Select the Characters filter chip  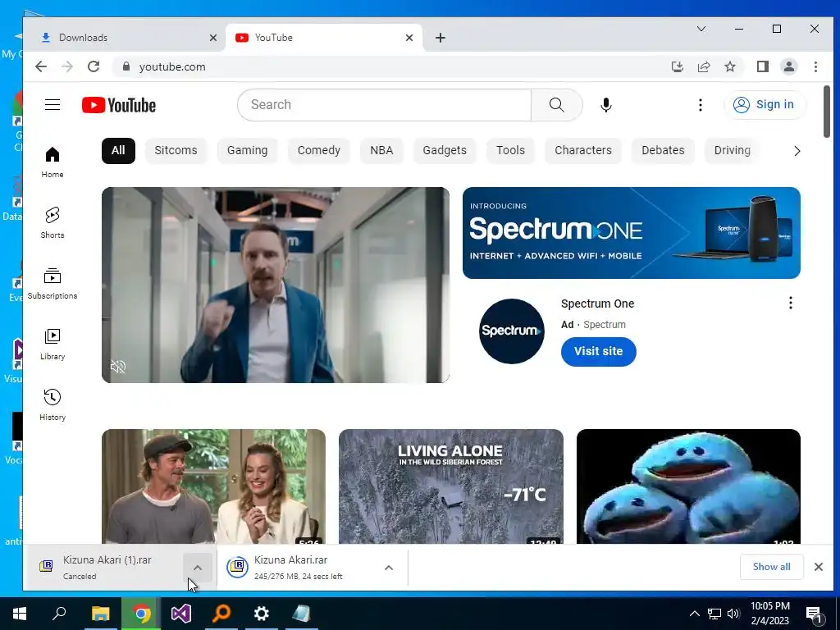583,151
